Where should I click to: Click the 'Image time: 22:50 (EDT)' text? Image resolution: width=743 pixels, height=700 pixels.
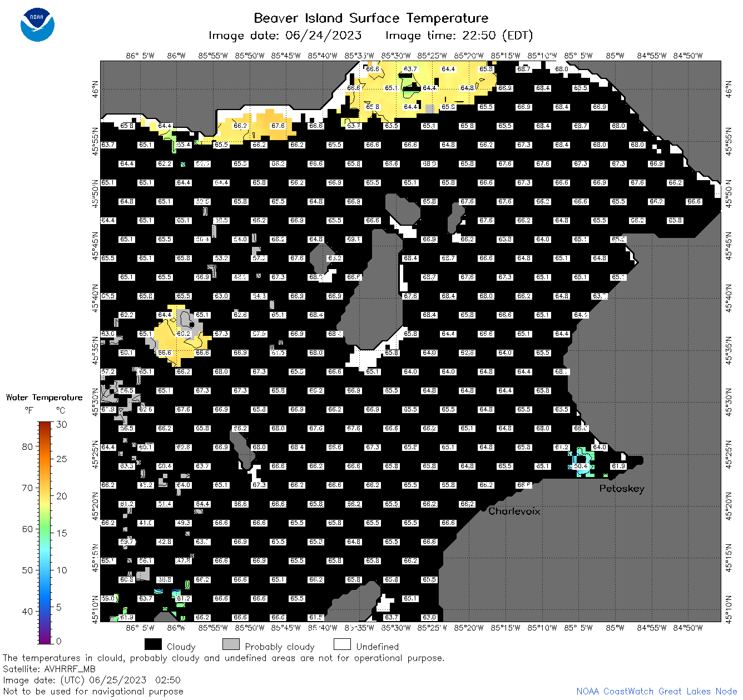(459, 36)
